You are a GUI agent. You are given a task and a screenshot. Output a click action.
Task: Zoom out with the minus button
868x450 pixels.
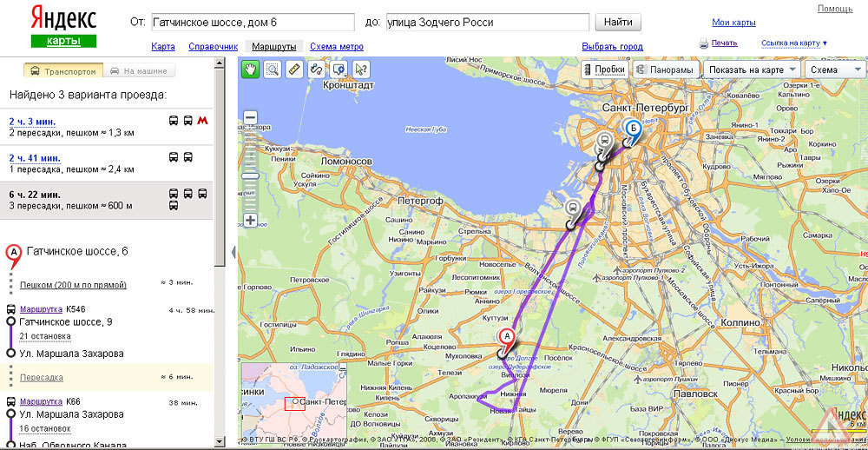pyautogui.click(x=250, y=117)
